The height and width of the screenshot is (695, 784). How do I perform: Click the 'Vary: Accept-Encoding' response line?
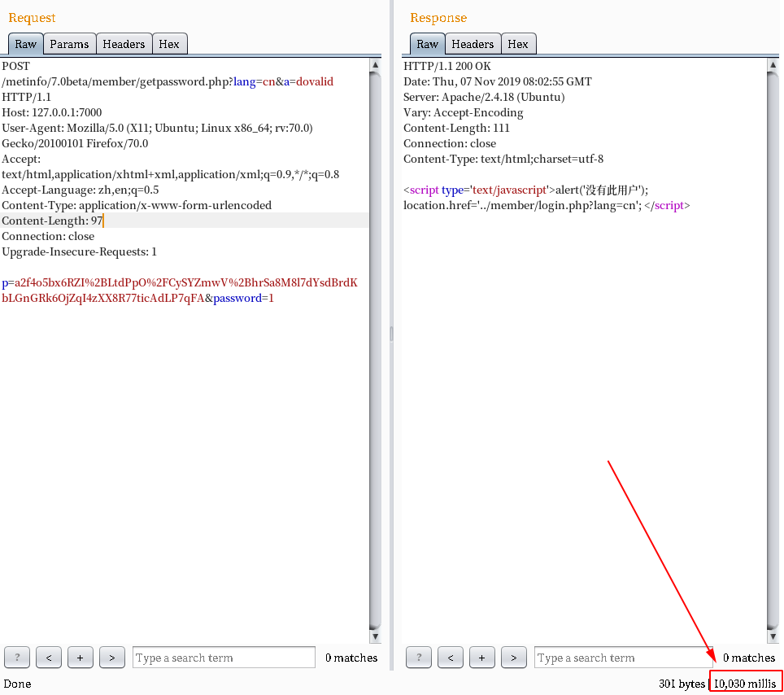click(464, 112)
